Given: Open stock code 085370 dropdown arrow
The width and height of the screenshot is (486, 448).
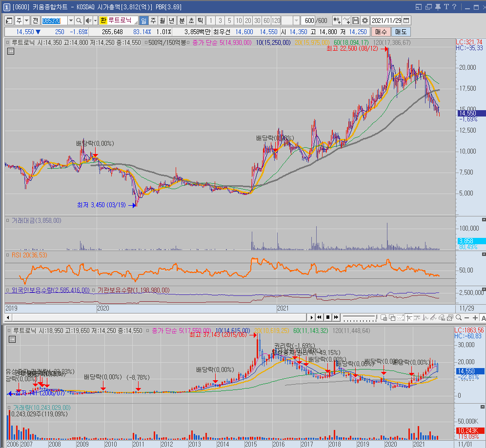Looking at the screenshot, I should (71, 20).
